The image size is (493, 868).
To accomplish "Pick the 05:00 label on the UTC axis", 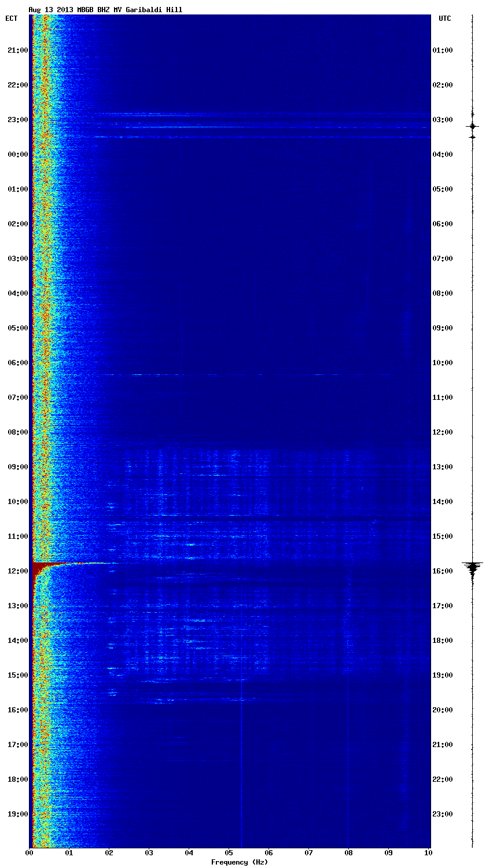I will (443, 189).
